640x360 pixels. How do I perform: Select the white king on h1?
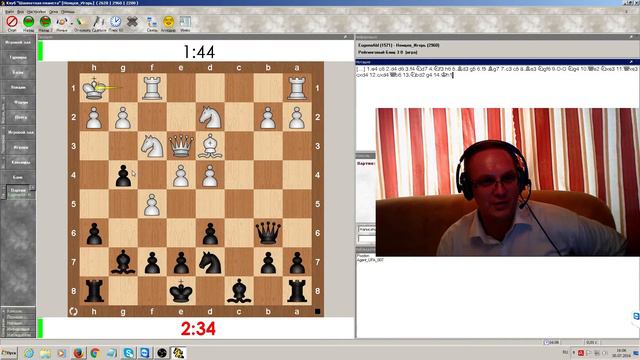point(94,88)
